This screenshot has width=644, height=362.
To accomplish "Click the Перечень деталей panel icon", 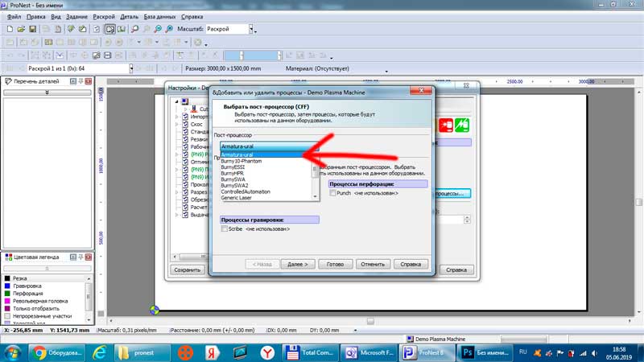I will click(8, 81).
